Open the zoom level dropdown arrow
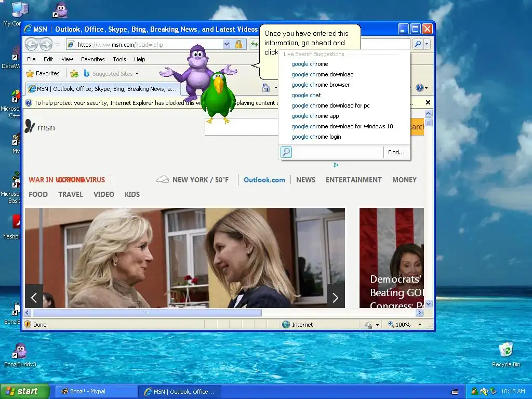Viewport: 532px width, 399px height. pos(420,325)
